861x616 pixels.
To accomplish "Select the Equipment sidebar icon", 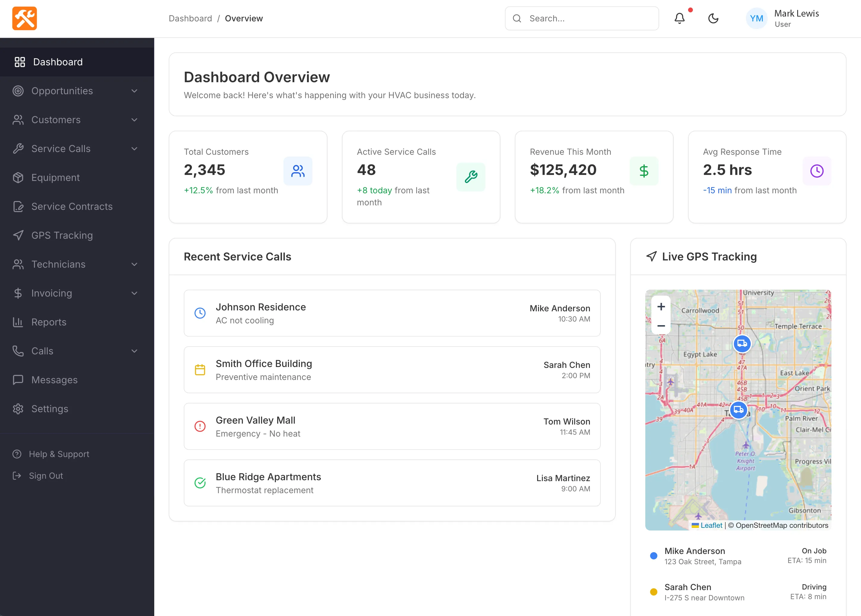I will click(18, 178).
